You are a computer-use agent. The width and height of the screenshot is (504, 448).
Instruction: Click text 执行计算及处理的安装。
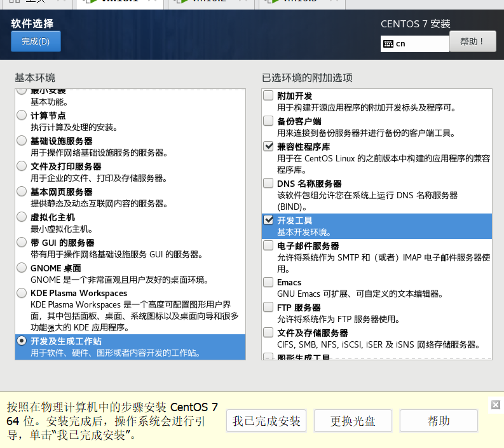[74, 128]
